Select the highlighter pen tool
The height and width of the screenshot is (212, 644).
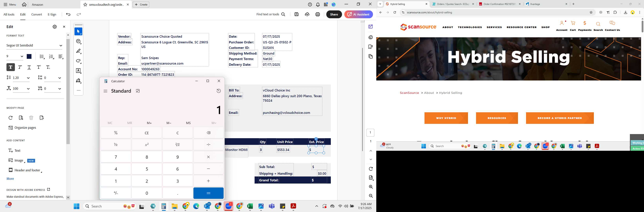coord(79,51)
